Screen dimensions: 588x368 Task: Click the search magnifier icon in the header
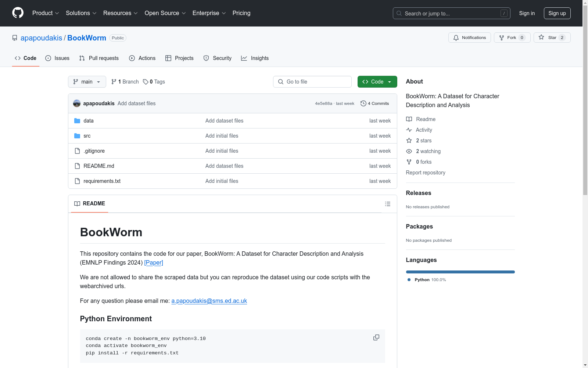[x=399, y=13]
